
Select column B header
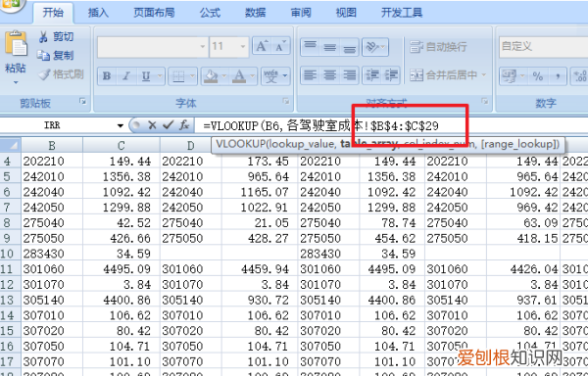(x=52, y=145)
